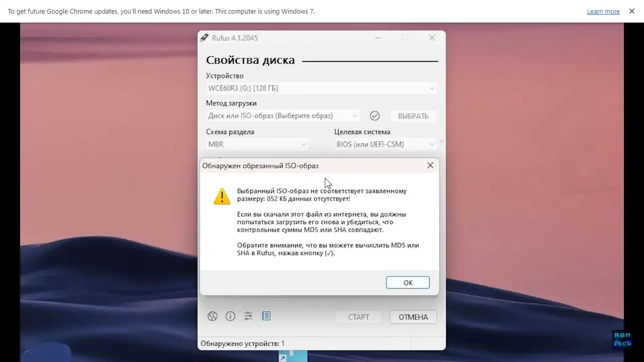The image size is (644, 362).
Task: Click the ОТМЕНА button
Action: (413, 317)
